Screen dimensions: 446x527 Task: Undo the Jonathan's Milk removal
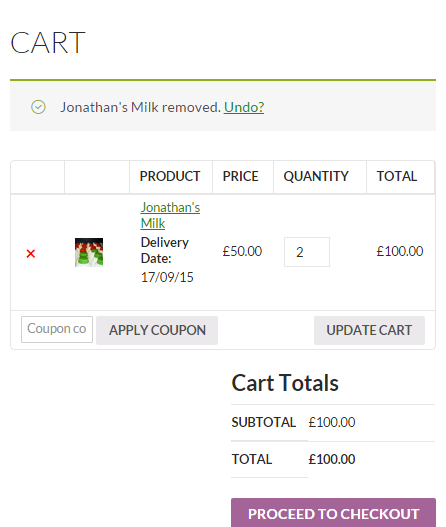coord(244,107)
